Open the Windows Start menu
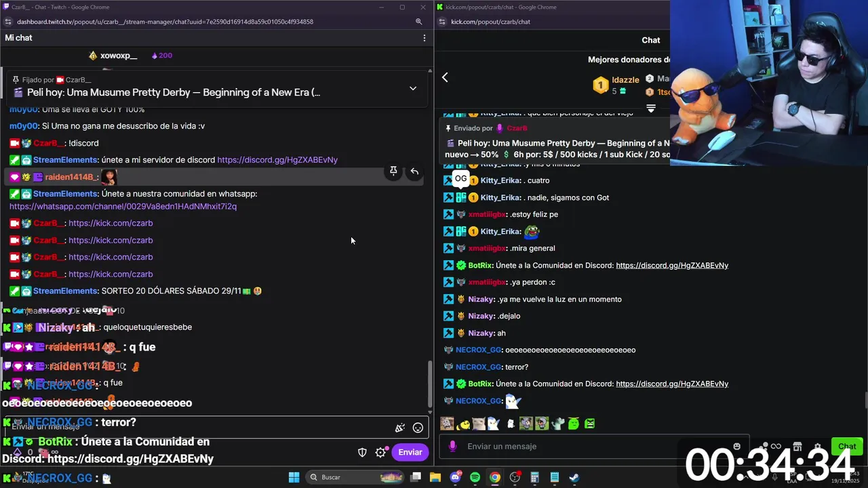The image size is (868, 488). [294, 477]
